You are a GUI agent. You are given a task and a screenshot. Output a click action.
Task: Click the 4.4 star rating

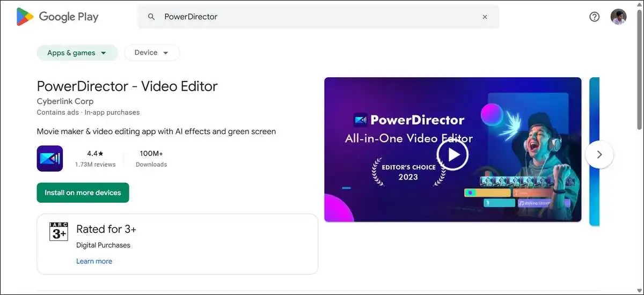pyautogui.click(x=95, y=153)
